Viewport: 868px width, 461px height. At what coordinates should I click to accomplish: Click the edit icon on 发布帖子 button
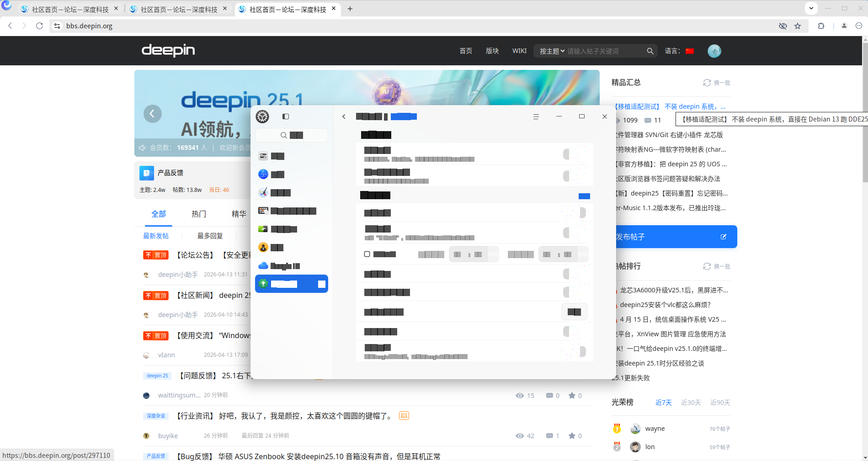(724, 237)
